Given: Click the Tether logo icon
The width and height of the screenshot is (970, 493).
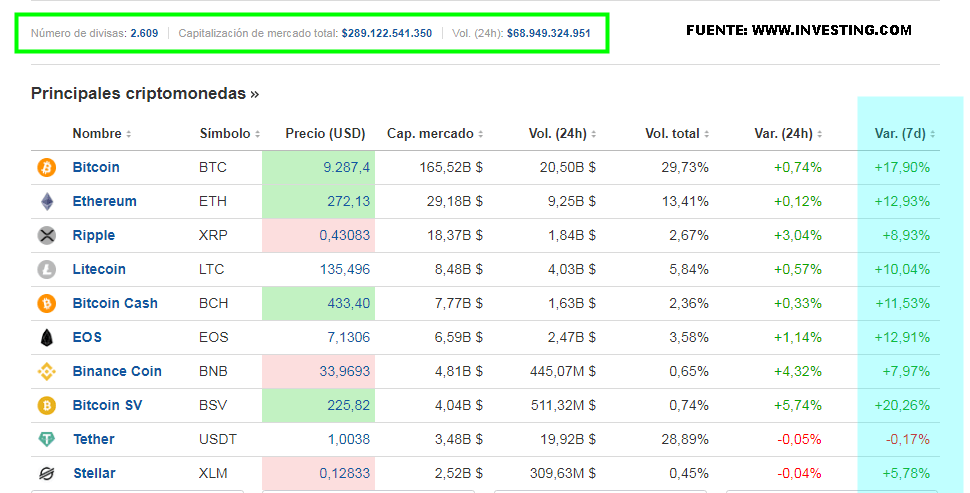Looking at the screenshot, I should (47, 440).
